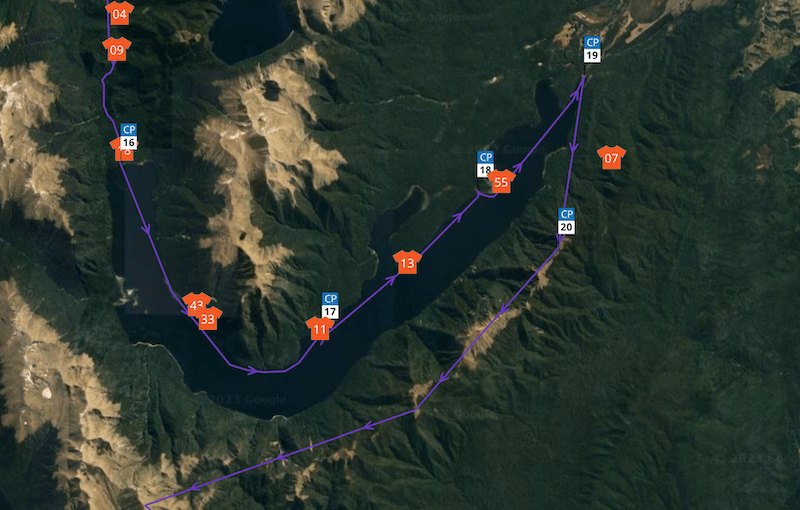Select checkpoint CP 18 flag

click(485, 164)
